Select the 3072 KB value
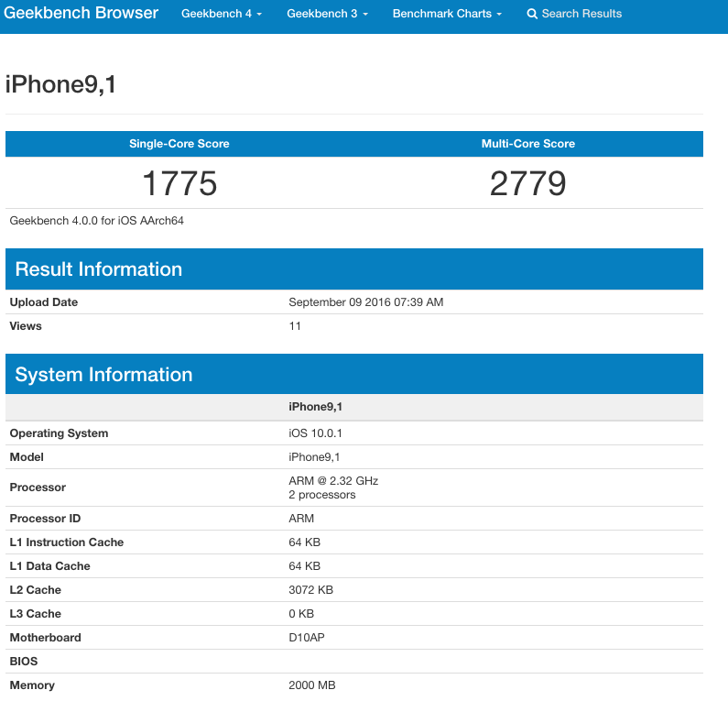Screen dimensions: 728x712 pos(310,590)
